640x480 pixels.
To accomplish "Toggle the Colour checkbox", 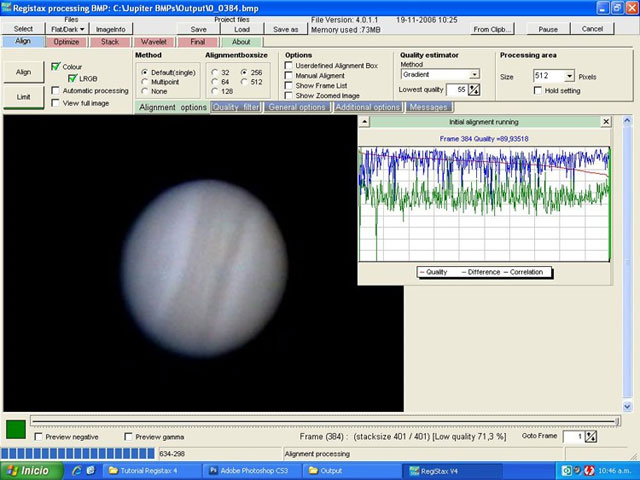I will point(56,66).
